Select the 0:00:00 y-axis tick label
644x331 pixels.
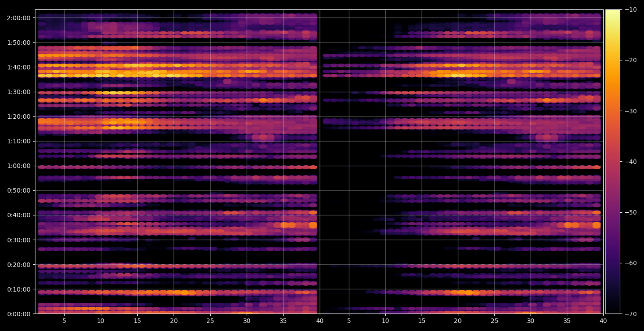tap(18, 314)
